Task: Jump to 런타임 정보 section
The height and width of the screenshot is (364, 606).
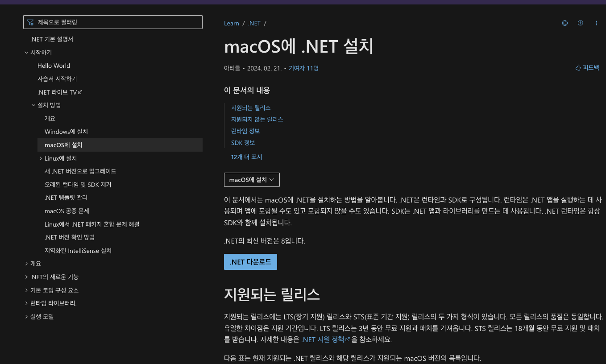Action: tap(245, 131)
